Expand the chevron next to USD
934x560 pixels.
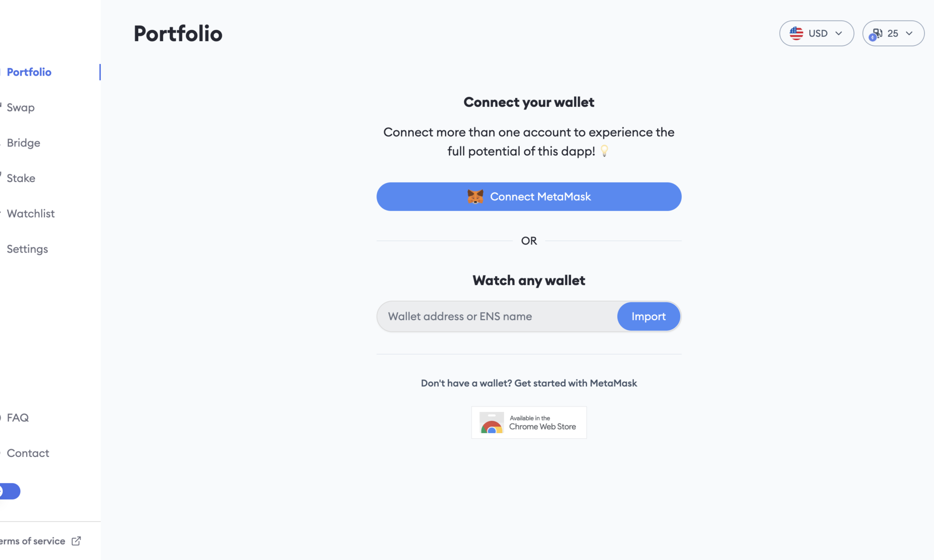coord(840,33)
